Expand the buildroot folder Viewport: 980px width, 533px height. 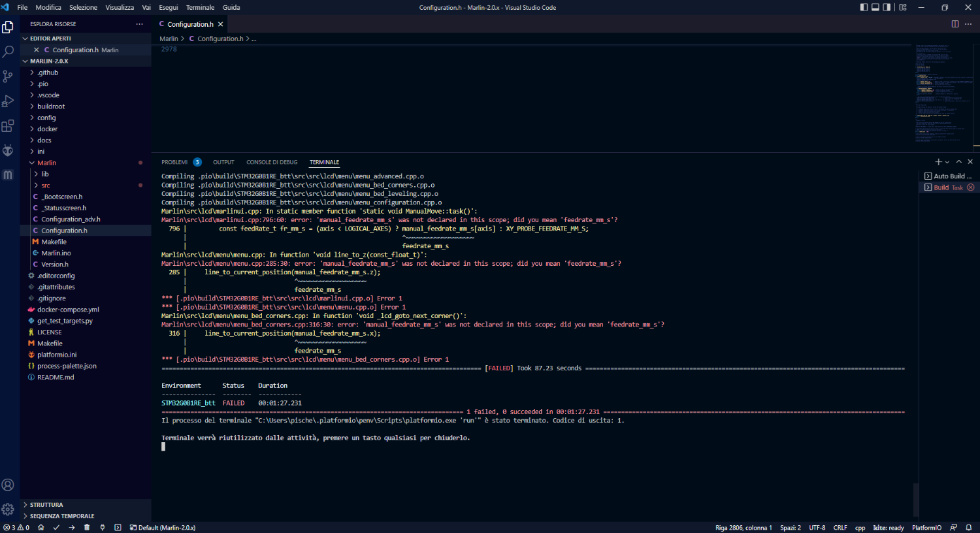pyautogui.click(x=86, y=106)
